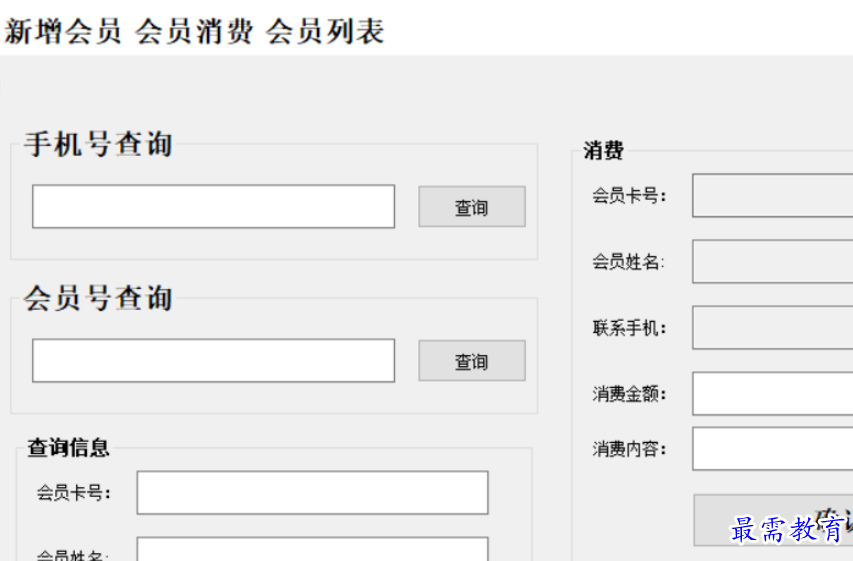Image resolution: width=853 pixels, height=561 pixels.
Task: Click the 消费金额 input box
Action: [x=772, y=394]
